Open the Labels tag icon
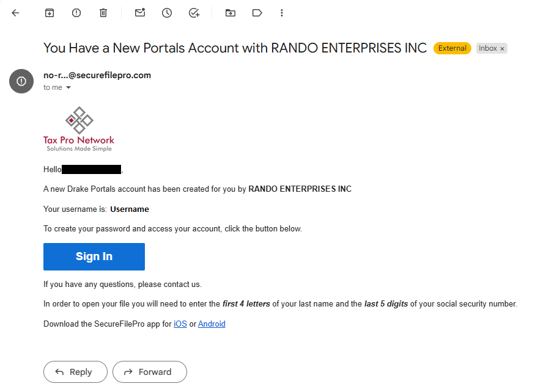This screenshot has height=392, width=549. [x=257, y=13]
